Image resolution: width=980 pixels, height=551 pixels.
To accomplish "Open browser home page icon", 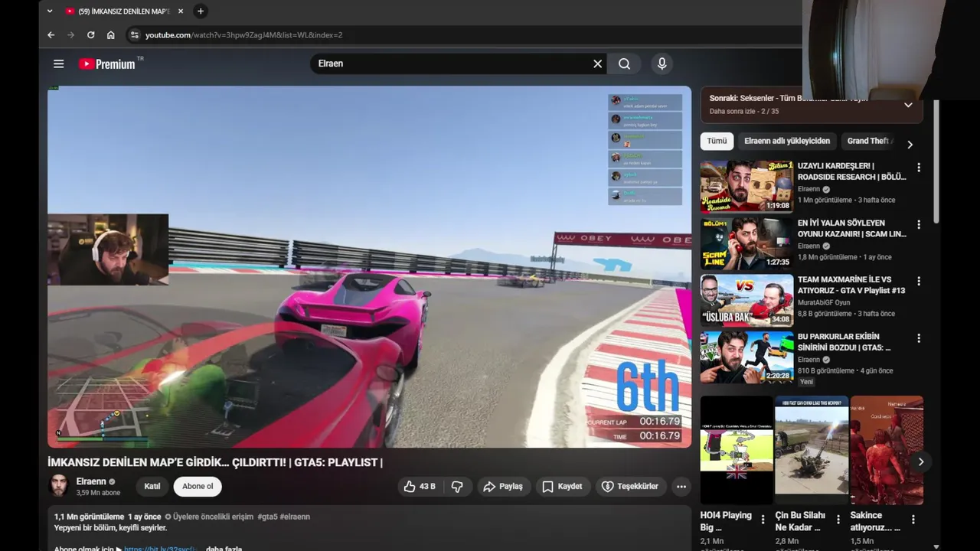I will [x=111, y=34].
